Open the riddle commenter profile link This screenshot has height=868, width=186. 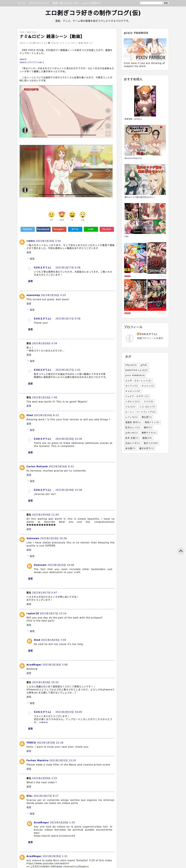pos(31,241)
